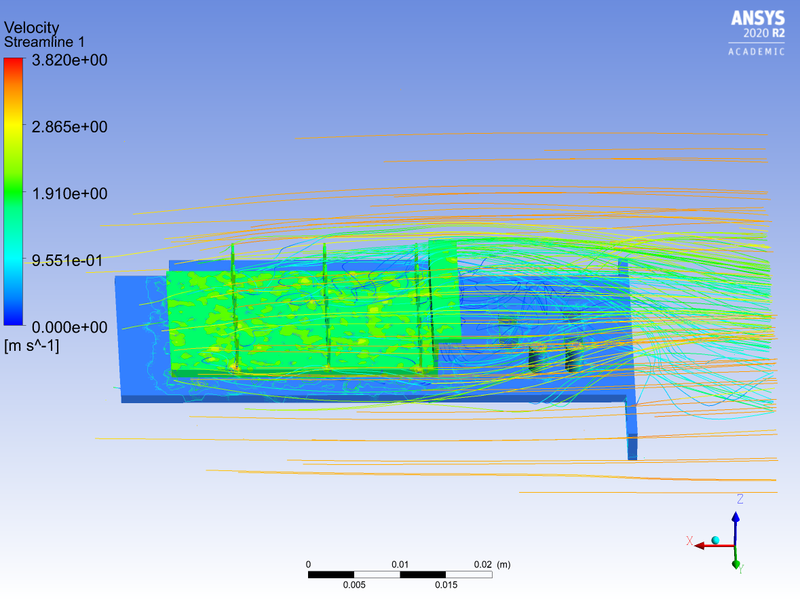Click the blue Z axis arrow on the triad
Viewport: 800px width, 602px height.
736,518
